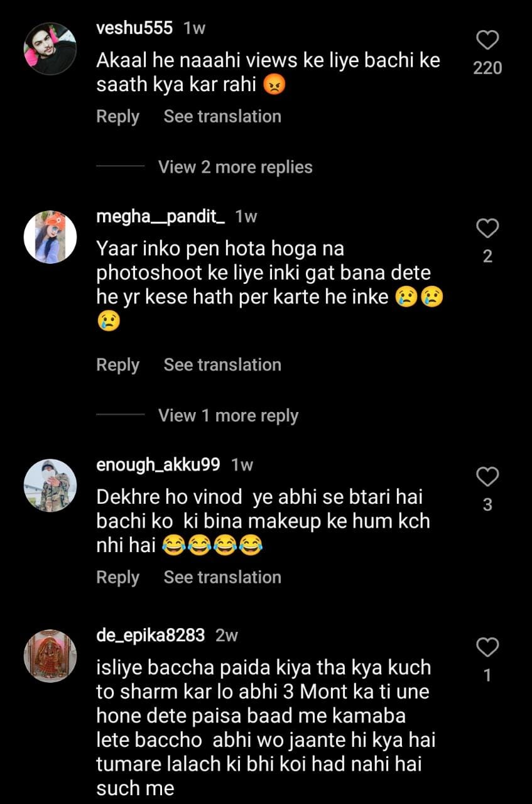Open veshu555 username link
The image size is (532, 804).
pyautogui.click(x=134, y=28)
